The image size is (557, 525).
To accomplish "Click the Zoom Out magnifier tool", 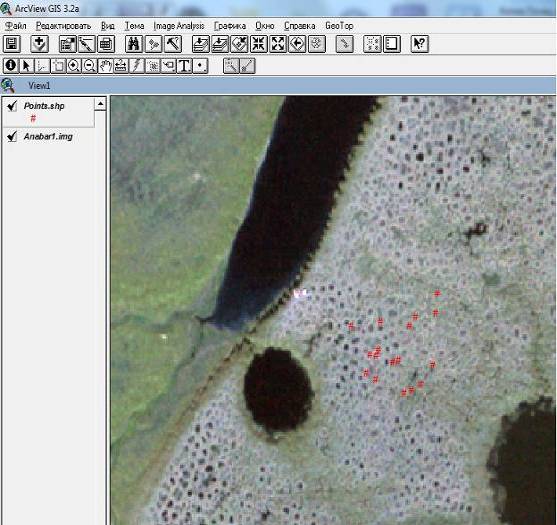I will (x=90, y=66).
